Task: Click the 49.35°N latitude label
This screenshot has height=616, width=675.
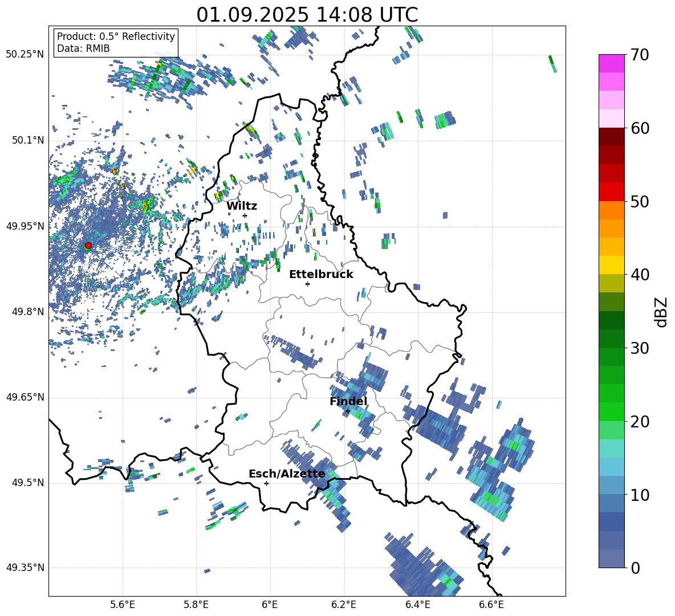Action: pyautogui.click(x=25, y=568)
